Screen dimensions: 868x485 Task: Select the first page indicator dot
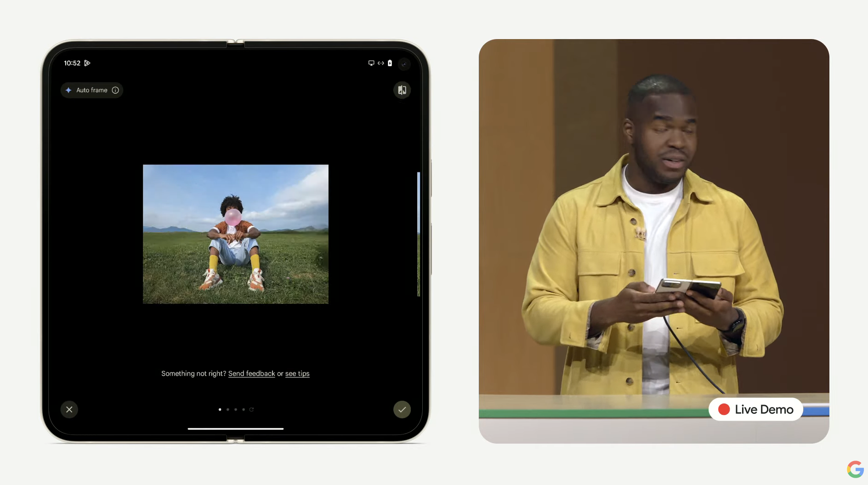click(220, 410)
